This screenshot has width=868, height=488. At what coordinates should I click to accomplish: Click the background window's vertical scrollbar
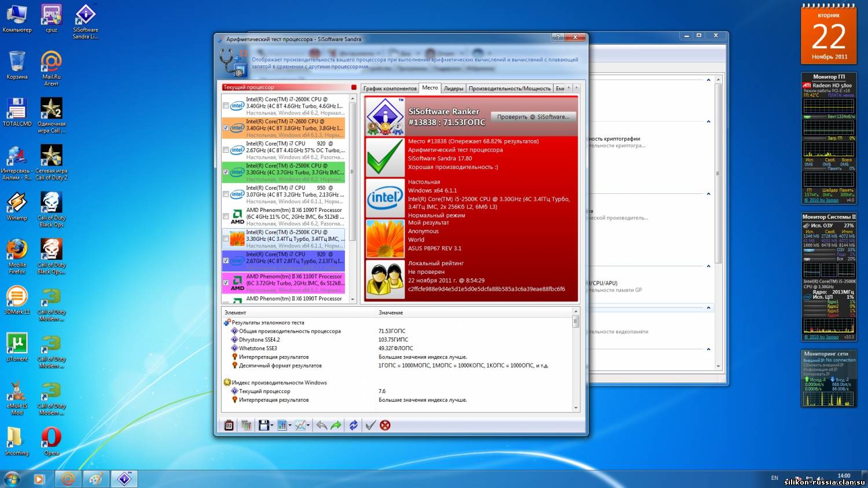tap(718, 223)
